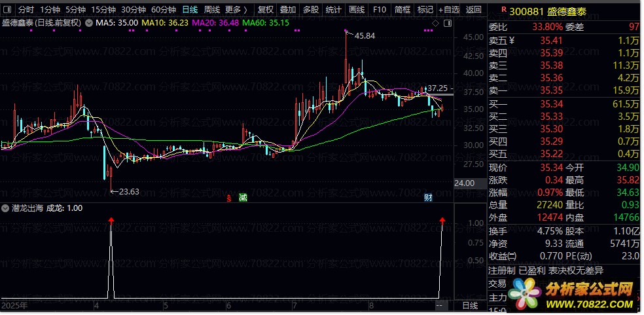
Task: Click the 最高 value 35.82
Action: [628, 180]
